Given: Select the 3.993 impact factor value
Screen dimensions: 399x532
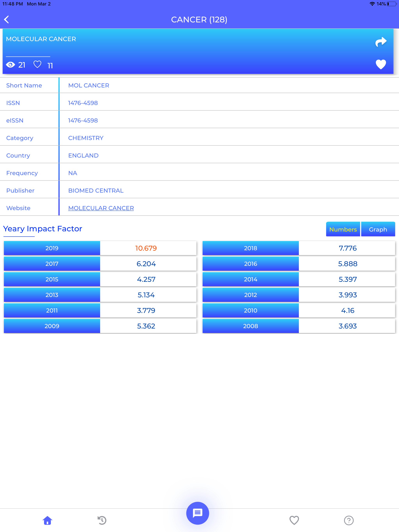Looking at the screenshot, I should [x=348, y=295].
